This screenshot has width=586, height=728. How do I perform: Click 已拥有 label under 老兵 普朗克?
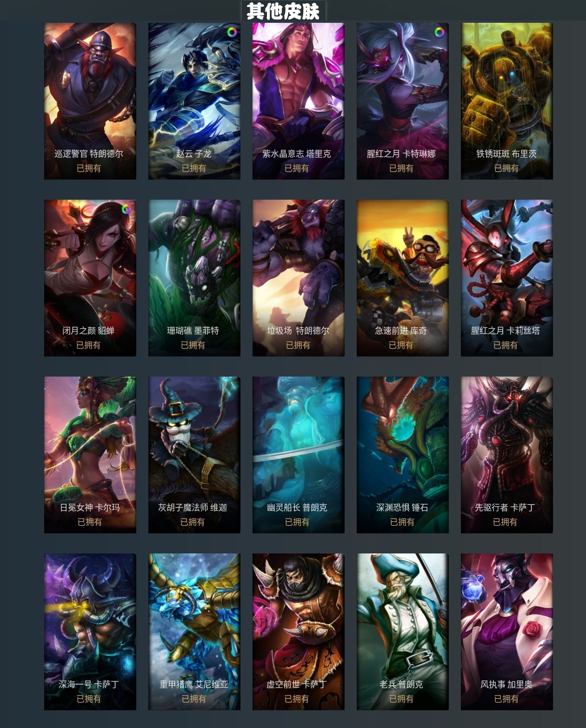pyautogui.click(x=401, y=699)
